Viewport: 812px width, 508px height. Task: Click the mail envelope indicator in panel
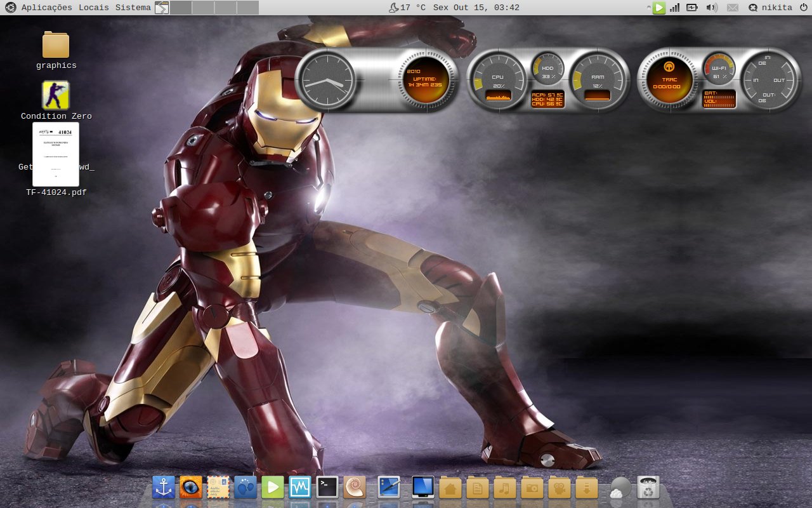click(x=733, y=8)
